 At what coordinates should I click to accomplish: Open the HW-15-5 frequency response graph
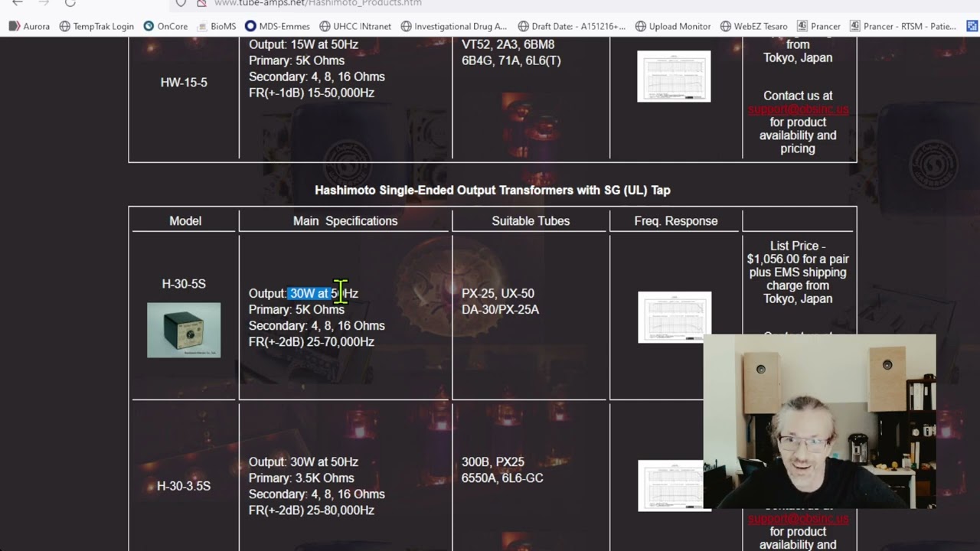click(674, 77)
